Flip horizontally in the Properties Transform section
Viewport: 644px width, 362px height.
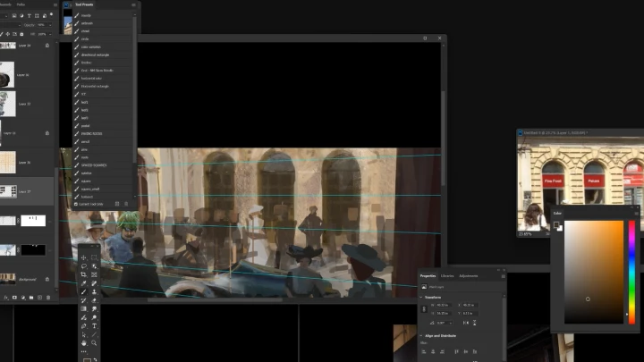[x=466, y=323]
